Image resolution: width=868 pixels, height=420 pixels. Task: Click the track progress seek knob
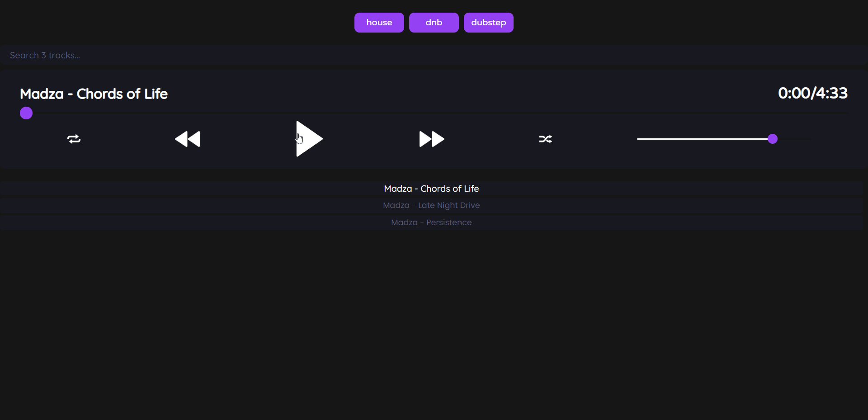pyautogui.click(x=26, y=113)
